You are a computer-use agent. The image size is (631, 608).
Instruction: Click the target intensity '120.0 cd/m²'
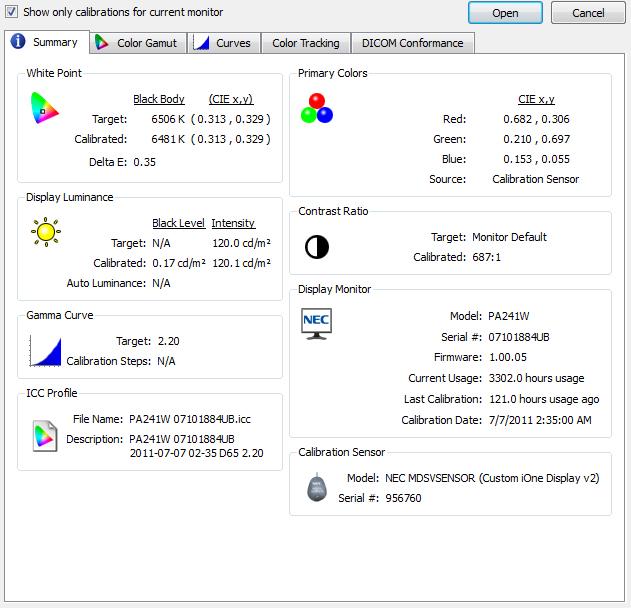pyautogui.click(x=241, y=243)
